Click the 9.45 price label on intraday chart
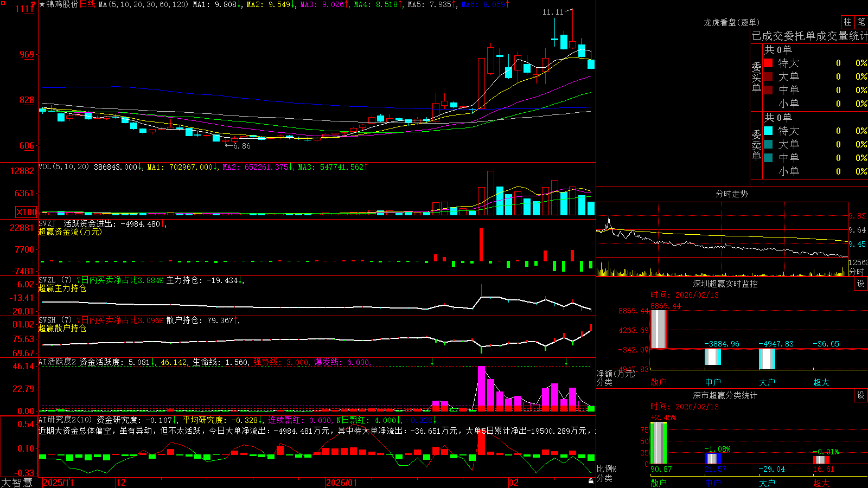 coord(857,244)
